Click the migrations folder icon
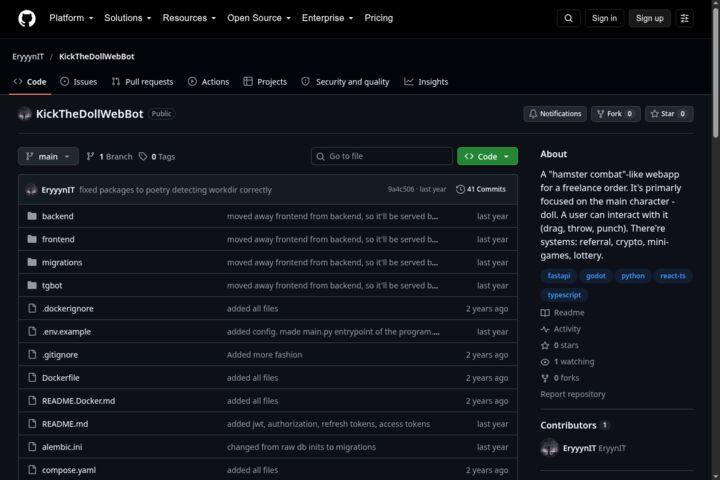The image size is (720, 480). point(32,262)
